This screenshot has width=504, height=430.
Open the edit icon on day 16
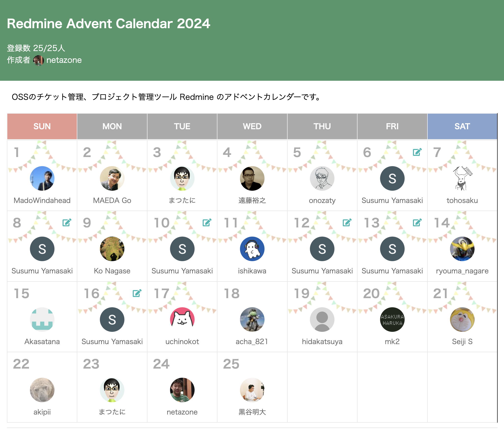pyautogui.click(x=137, y=293)
